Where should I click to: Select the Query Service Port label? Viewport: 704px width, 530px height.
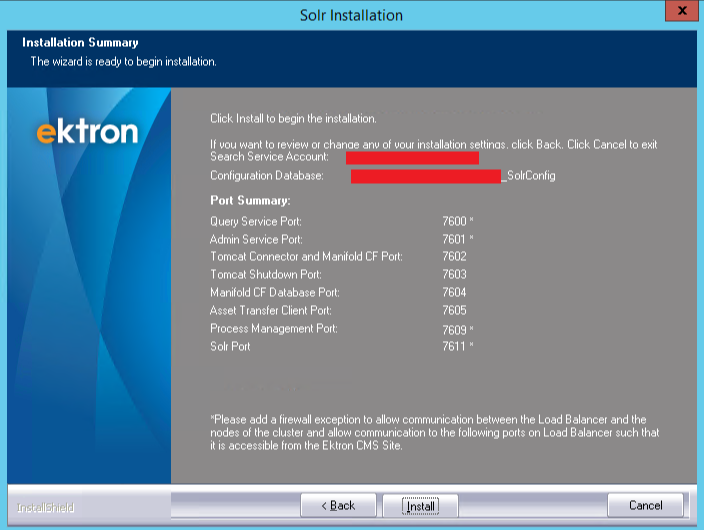(255, 221)
